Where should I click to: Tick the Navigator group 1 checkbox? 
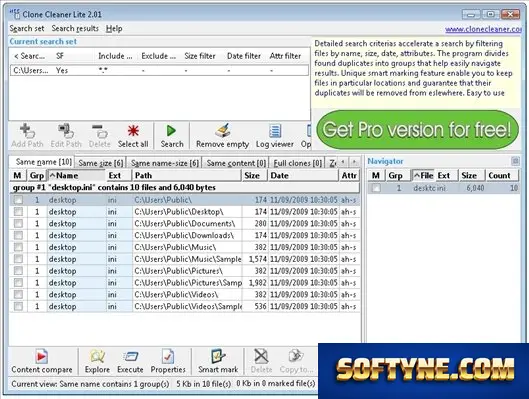tap(376, 188)
